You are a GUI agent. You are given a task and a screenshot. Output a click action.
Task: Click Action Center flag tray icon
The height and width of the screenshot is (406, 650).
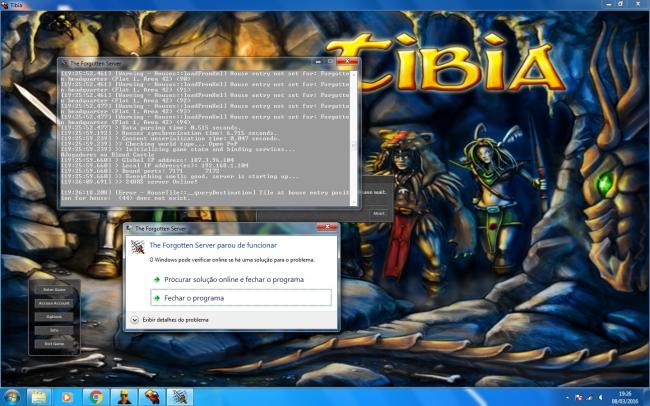click(x=578, y=398)
